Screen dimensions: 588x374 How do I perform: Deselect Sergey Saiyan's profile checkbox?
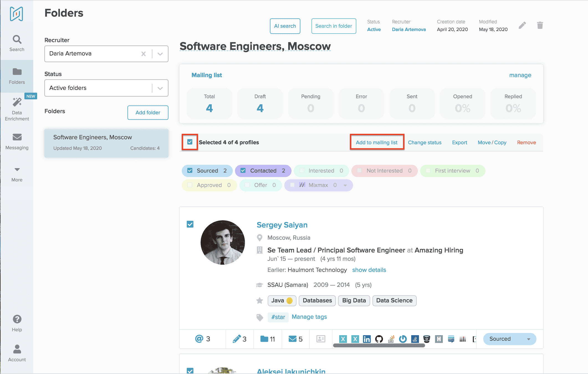190,224
